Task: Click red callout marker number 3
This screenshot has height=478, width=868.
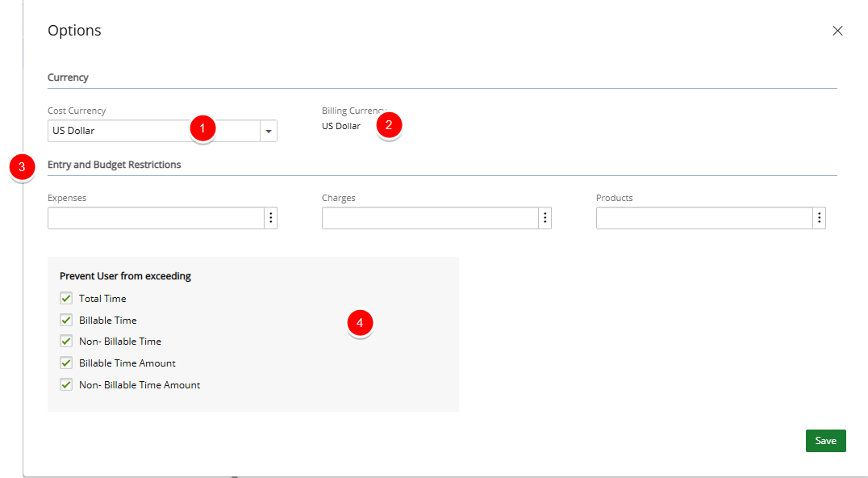Action: (22, 166)
